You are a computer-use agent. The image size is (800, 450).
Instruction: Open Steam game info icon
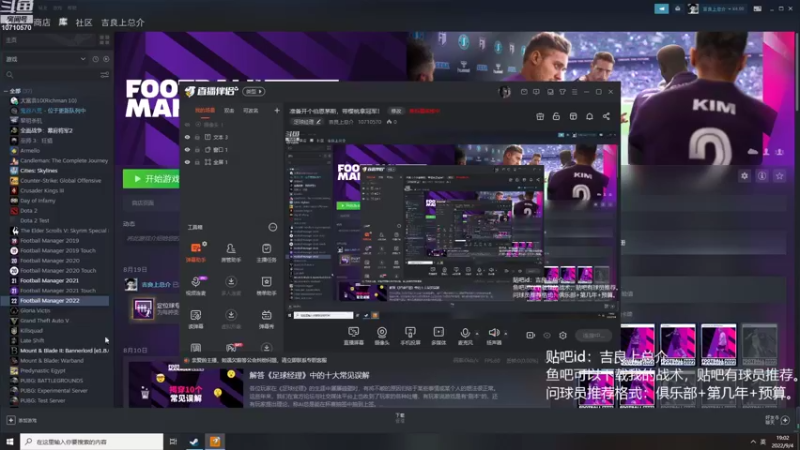pyautogui.click(x=762, y=176)
